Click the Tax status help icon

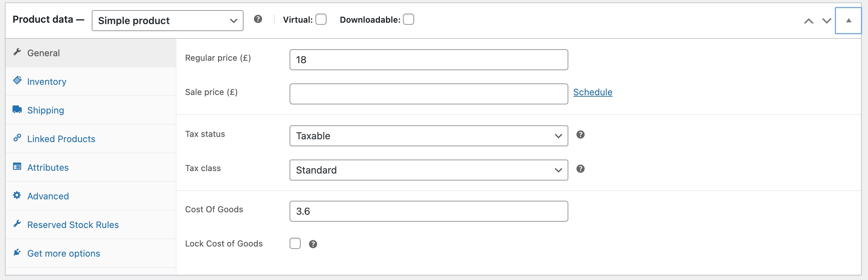[x=580, y=134]
